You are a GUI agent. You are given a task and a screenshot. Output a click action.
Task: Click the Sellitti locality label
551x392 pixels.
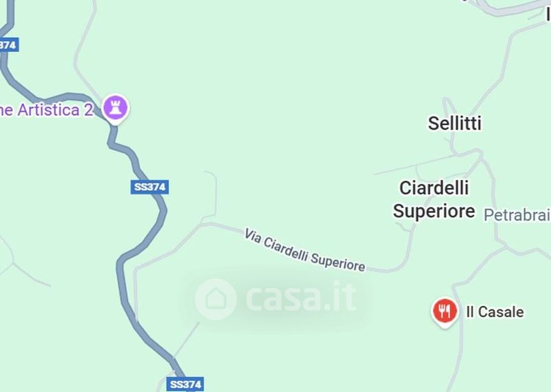tap(455, 123)
